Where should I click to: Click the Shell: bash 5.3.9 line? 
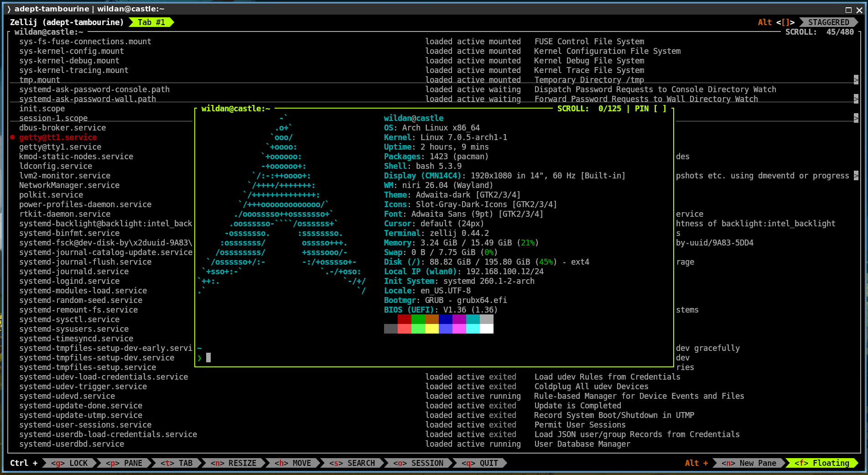coord(423,166)
